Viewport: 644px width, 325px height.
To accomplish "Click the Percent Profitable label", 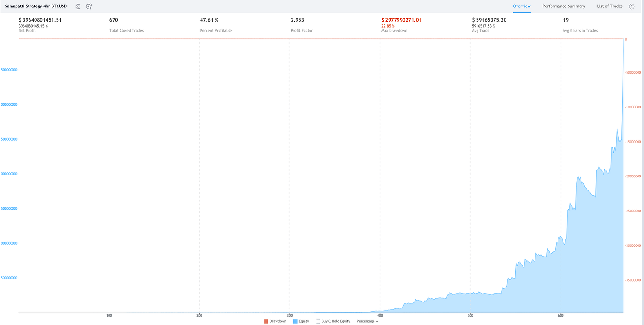I will 216,31.
